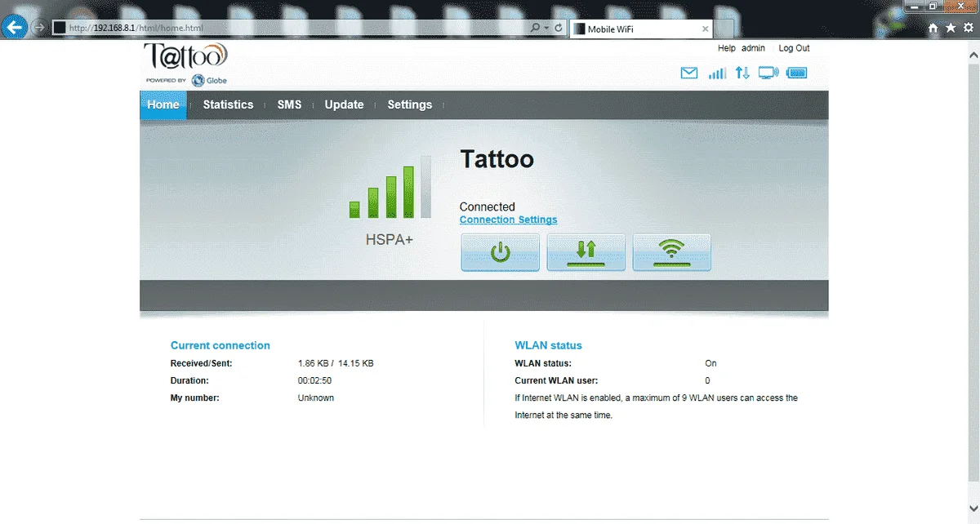The width and height of the screenshot is (980, 524).
Task: Select the Mobile WiFi browser tab
Action: [641, 29]
